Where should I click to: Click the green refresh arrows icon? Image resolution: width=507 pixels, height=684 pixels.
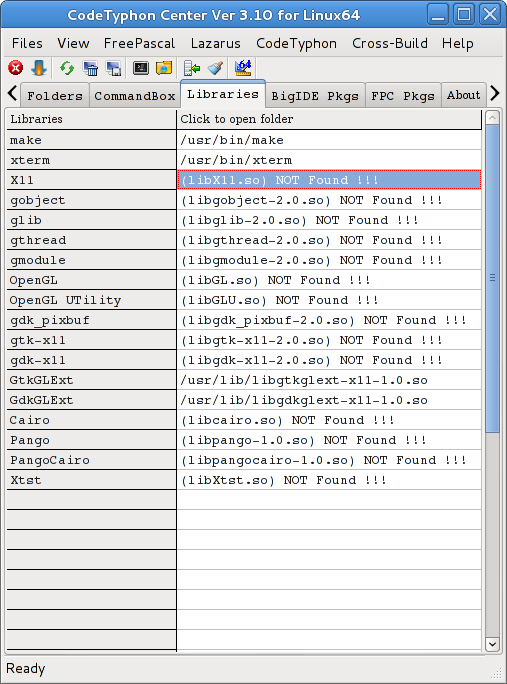pyautogui.click(x=67, y=68)
